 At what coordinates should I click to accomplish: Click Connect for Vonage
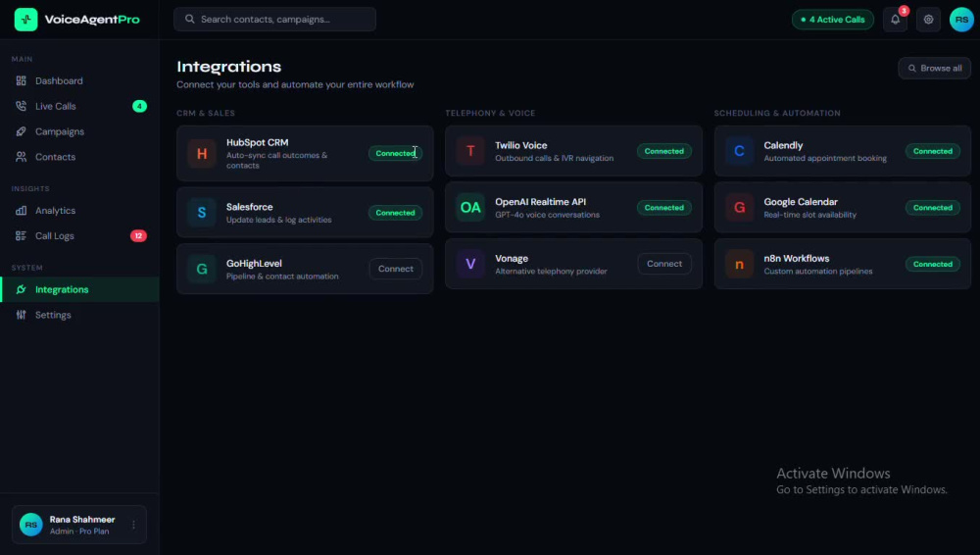tap(664, 264)
